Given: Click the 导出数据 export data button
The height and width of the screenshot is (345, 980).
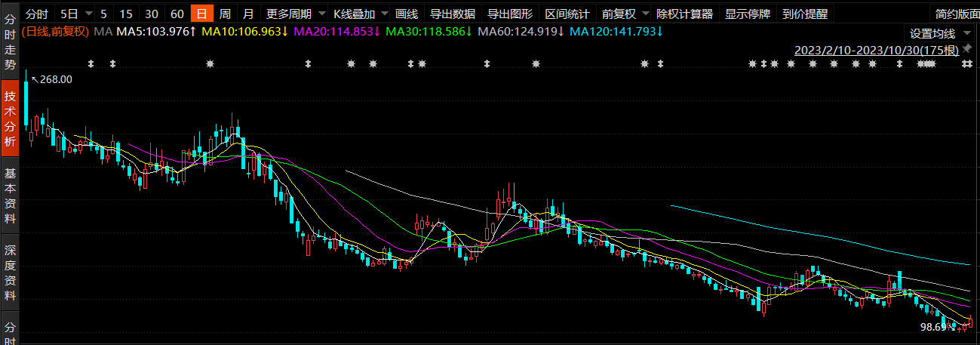Looking at the screenshot, I should 453,14.
